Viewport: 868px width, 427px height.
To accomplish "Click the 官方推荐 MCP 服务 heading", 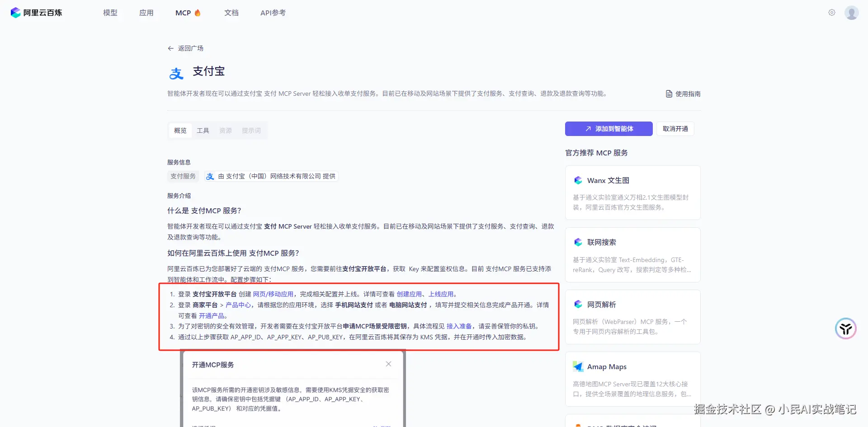I will click(596, 153).
